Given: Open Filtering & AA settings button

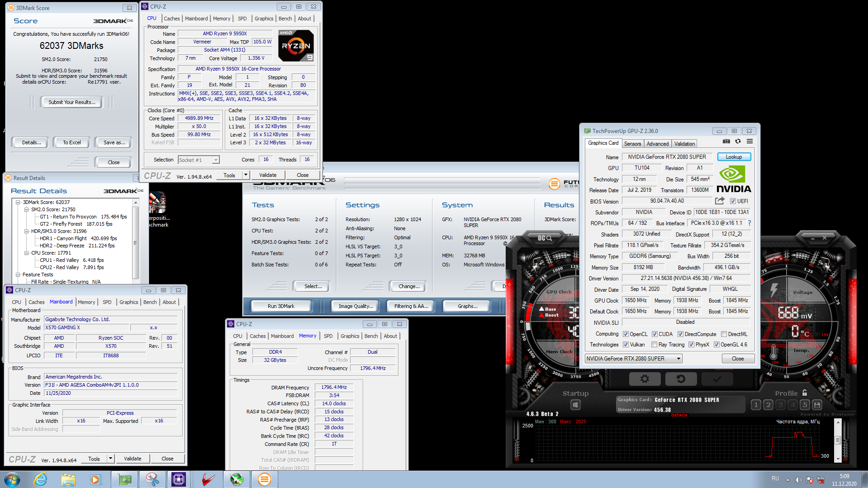Looking at the screenshot, I should tap(411, 306).
